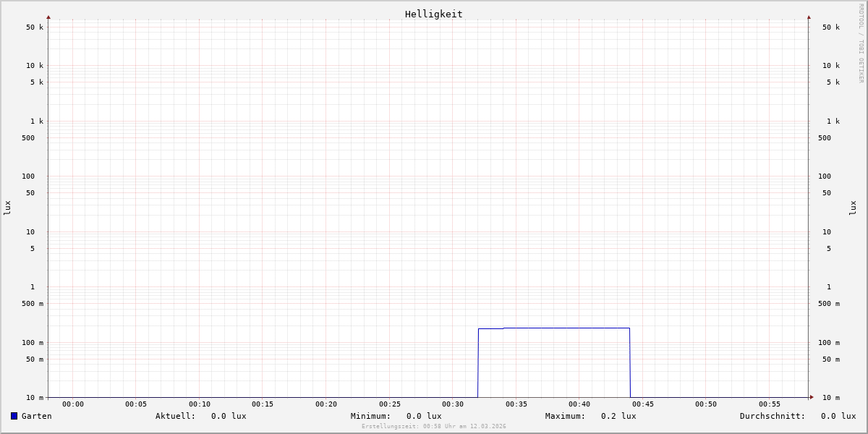Click the 00:55 time axis label

770,404
